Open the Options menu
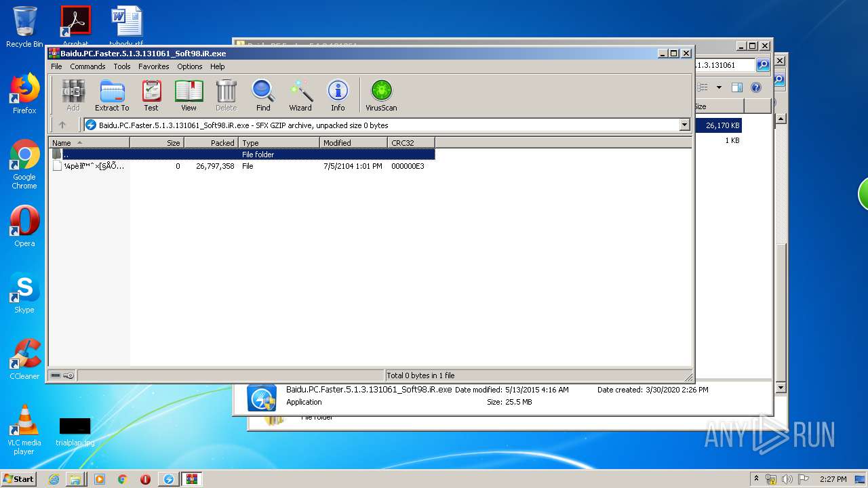Screen dimensions: 868x488 (190, 66)
